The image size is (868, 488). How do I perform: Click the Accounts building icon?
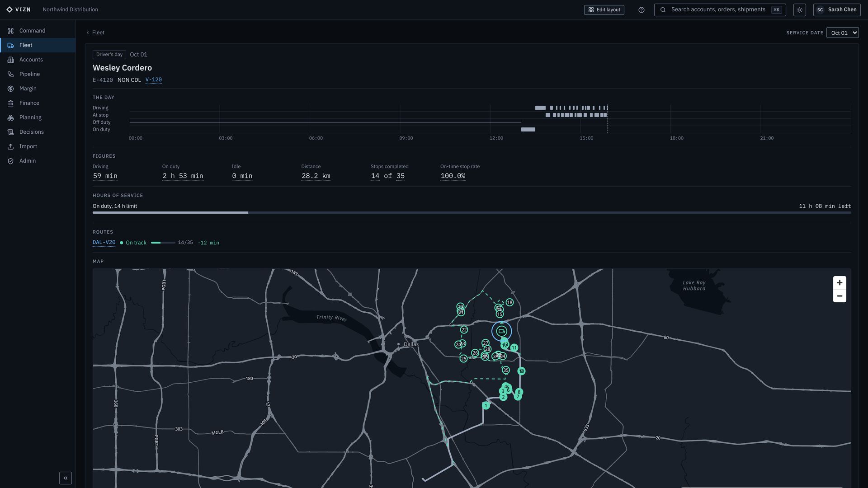click(x=10, y=60)
